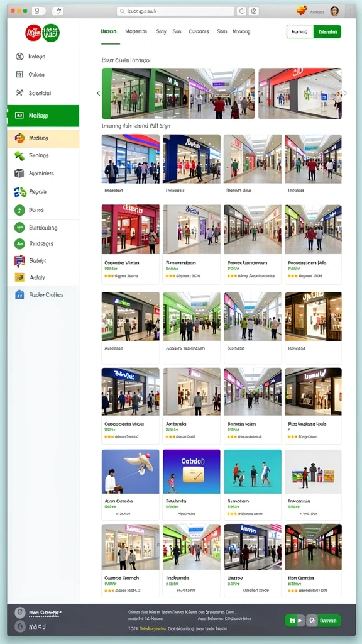Click the left carousel arrow beside the banner
The height and width of the screenshot is (644, 362).
98,93
